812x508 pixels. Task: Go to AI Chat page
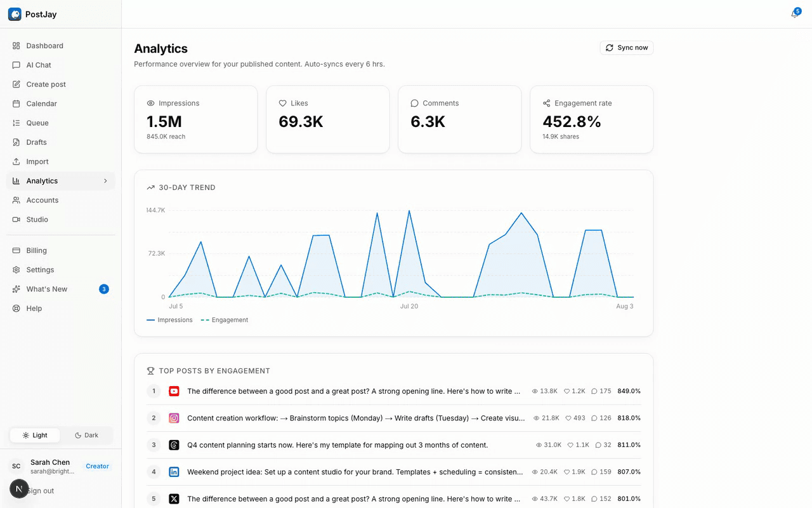point(61,65)
